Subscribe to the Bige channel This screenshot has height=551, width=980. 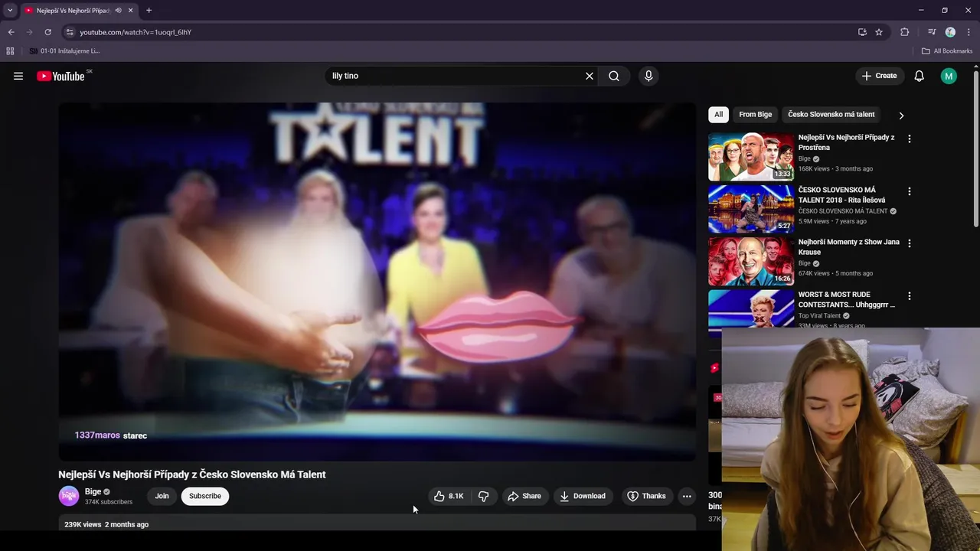[x=205, y=496]
